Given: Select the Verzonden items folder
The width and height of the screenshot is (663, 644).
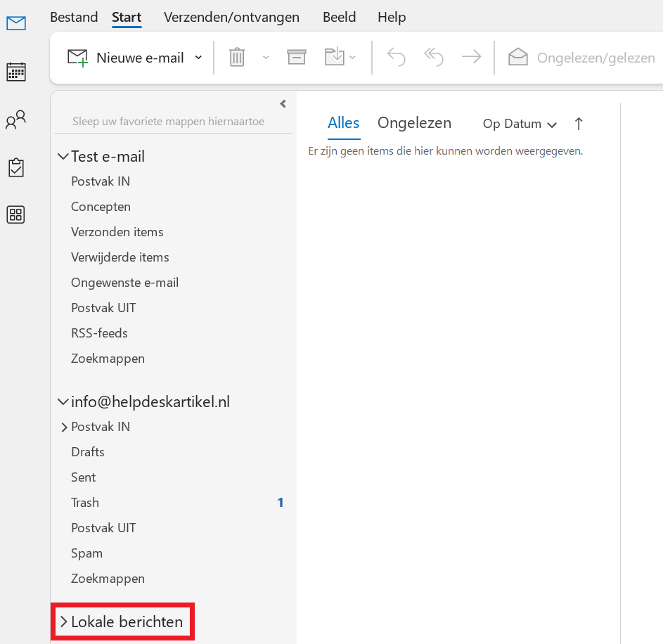Looking at the screenshot, I should coord(117,232).
